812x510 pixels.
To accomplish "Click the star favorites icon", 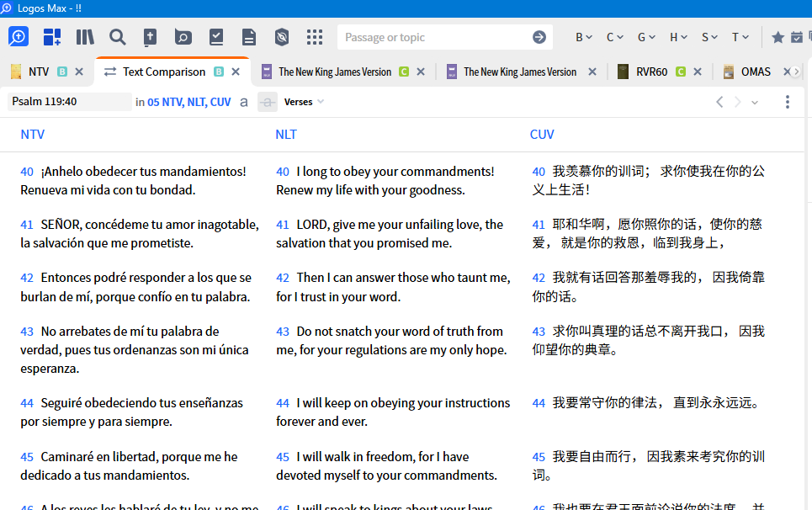I will pos(778,37).
